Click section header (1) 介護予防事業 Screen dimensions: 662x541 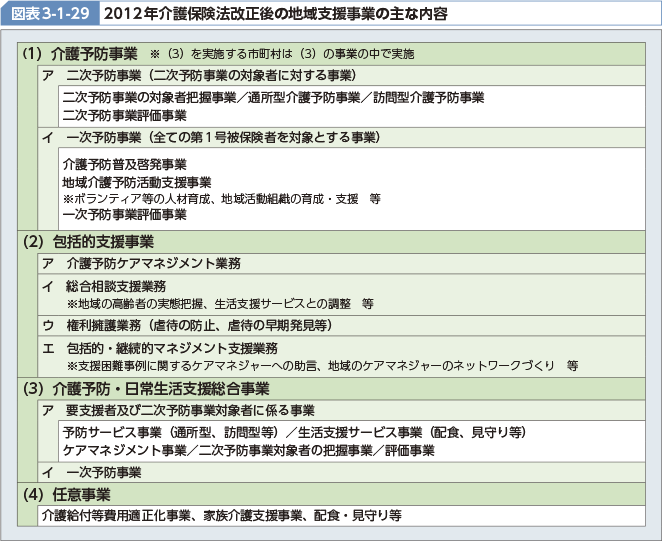tap(81, 52)
